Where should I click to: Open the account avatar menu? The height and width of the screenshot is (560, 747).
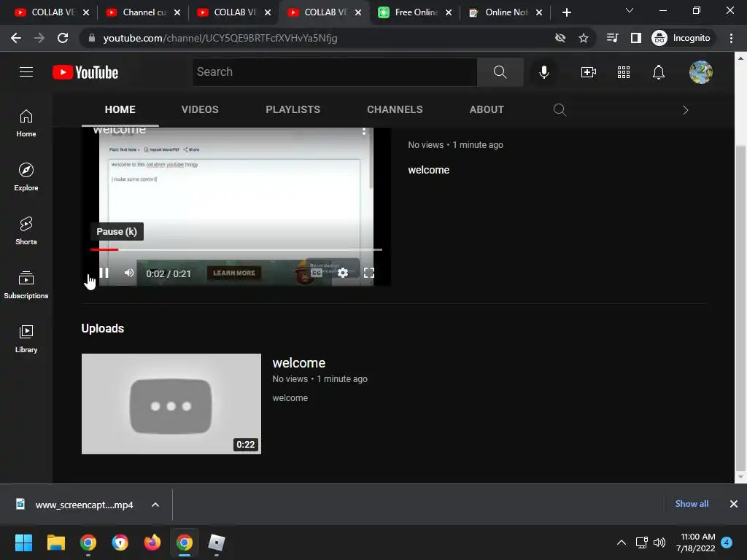pos(700,72)
